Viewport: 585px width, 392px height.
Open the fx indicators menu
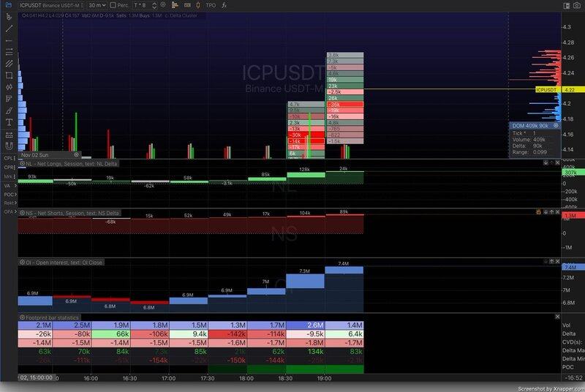224,4
